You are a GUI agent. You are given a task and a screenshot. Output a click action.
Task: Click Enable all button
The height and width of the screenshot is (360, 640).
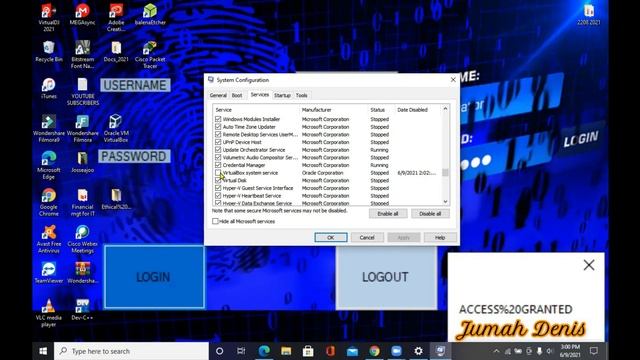click(388, 213)
